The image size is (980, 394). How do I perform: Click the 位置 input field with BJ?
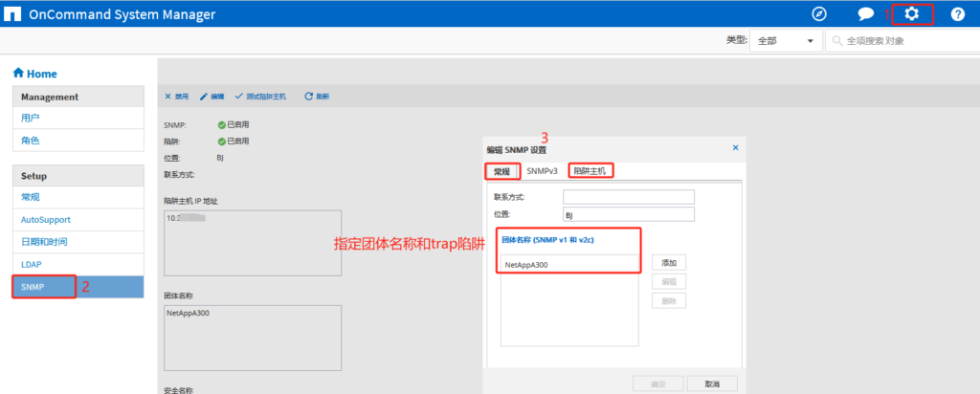pyautogui.click(x=629, y=215)
